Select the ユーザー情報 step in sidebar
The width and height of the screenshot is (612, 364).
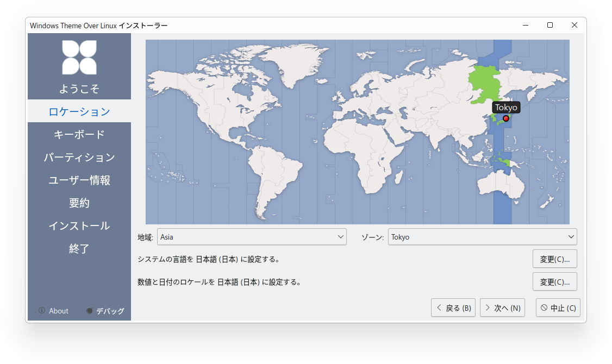79,180
